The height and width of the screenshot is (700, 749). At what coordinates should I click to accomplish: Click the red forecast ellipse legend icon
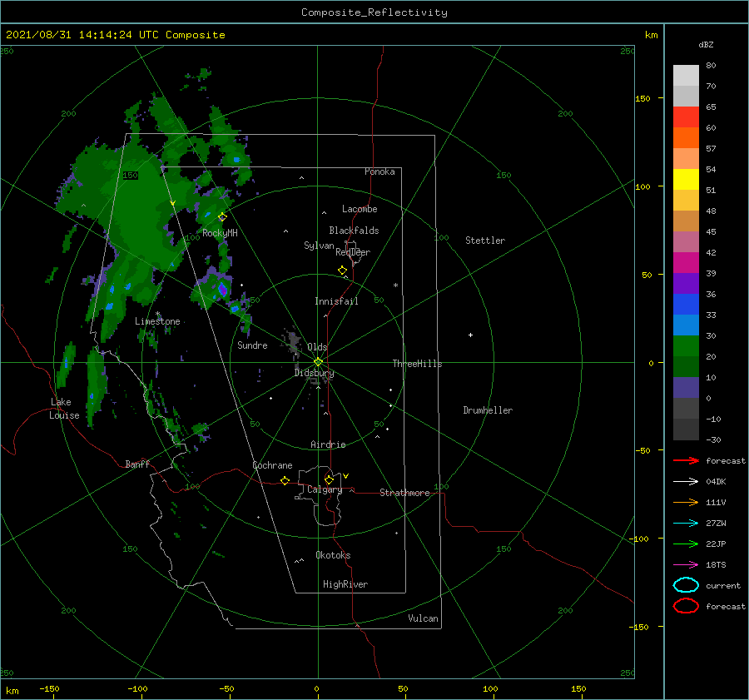click(x=686, y=606)
